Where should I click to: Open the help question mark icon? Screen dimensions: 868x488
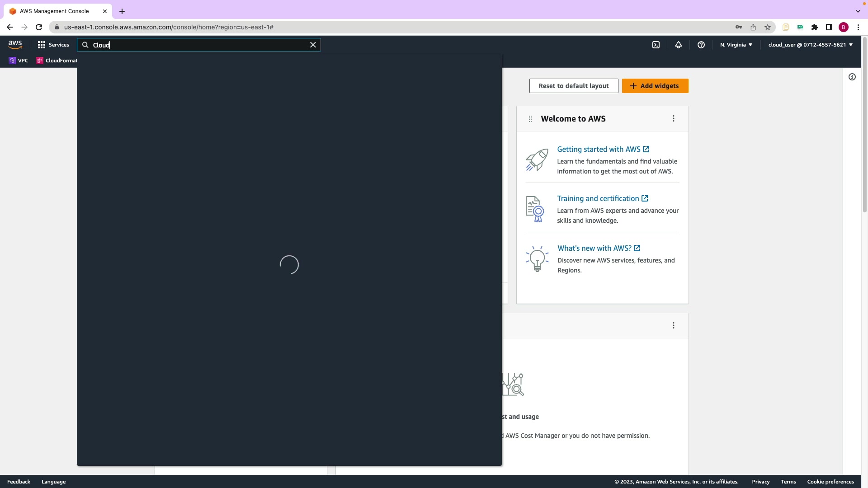click(701, 45)
